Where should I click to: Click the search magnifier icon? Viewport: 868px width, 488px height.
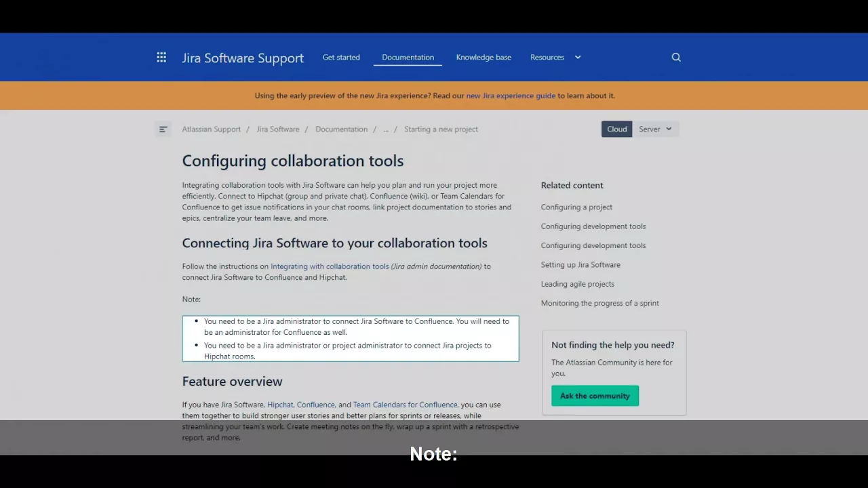click(x=676, y=58)
